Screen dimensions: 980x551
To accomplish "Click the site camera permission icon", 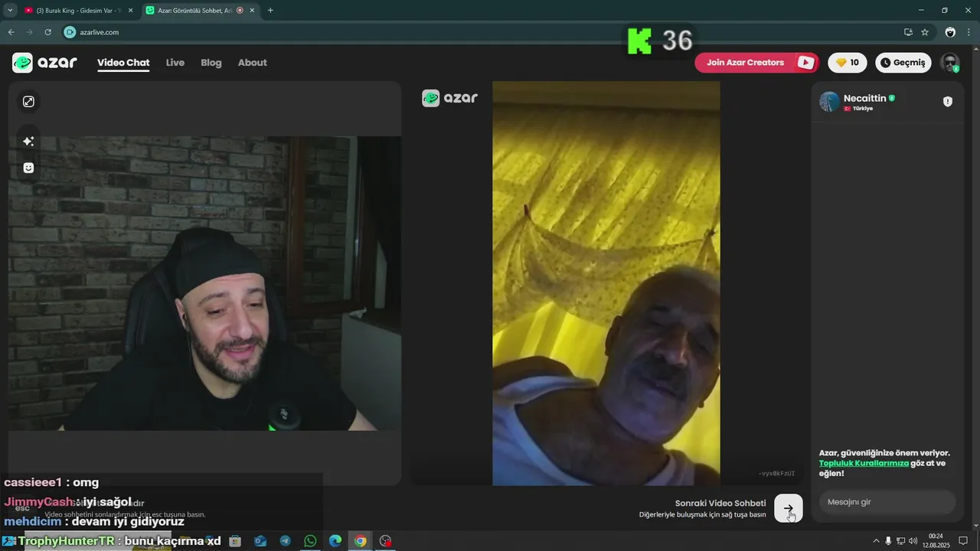I will 70,32.
